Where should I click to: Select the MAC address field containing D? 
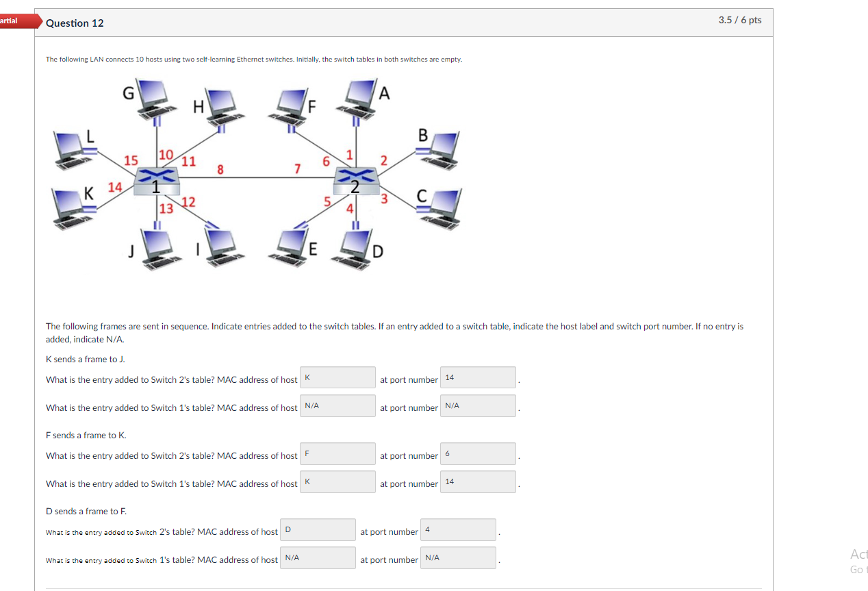(x=318, y=529)
